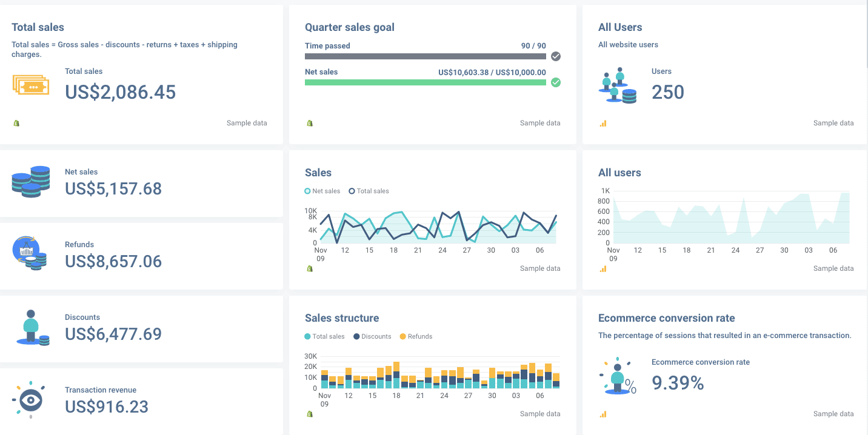Click Sample data label in Sales card

539,268
